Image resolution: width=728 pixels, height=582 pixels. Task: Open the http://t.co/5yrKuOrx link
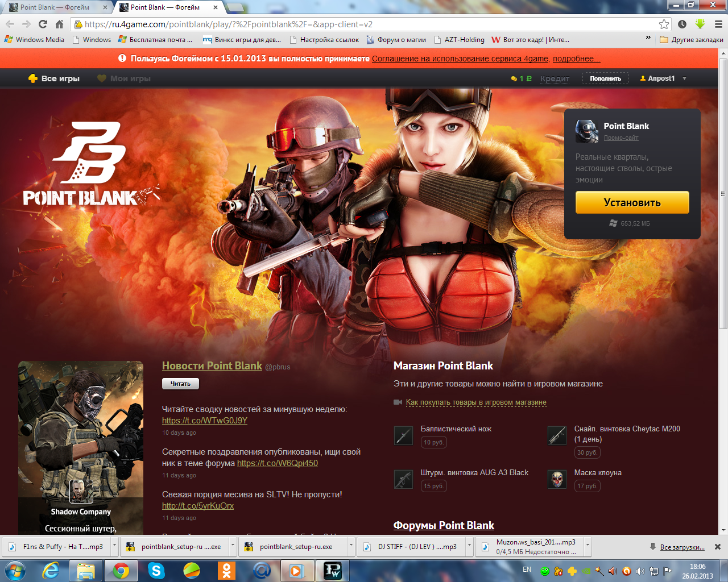pos(197,506)
